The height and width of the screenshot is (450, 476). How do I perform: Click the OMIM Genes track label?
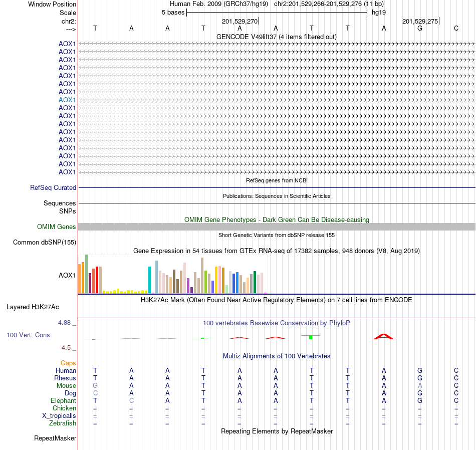[x=57, y=227]
